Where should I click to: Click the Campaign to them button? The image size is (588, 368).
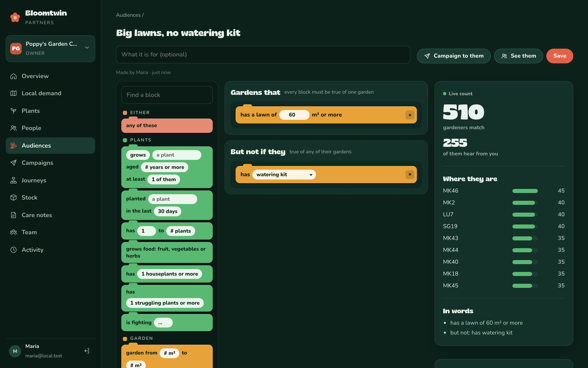tap(453, 56)
